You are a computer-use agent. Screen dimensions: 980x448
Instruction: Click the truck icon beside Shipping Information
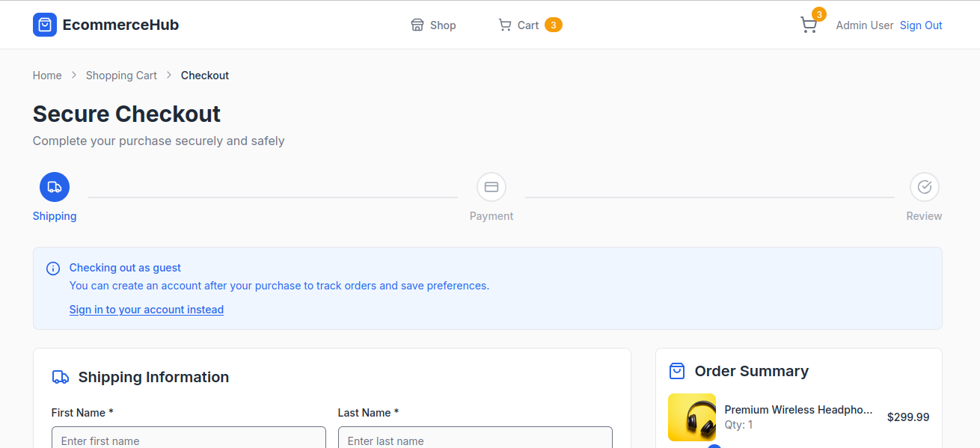pos(61,377)
